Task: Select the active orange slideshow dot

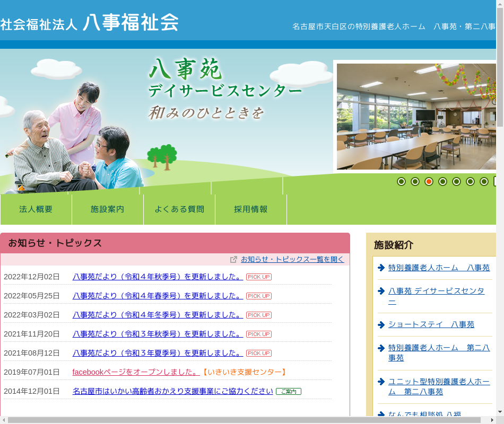Action: pyautogui.click(x=429, y=182)
